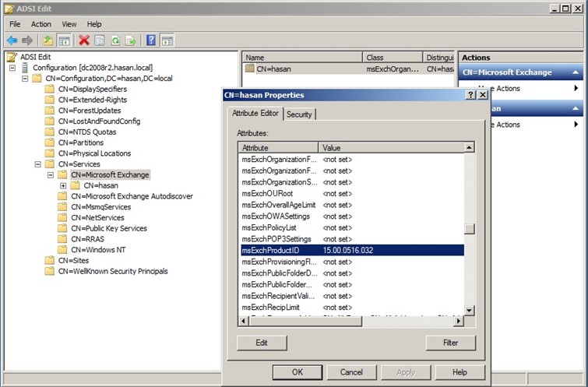Viewport: 588px width, 387px height.
Task: Collapse the CN=Configuration,DC=hasan,DC=local node
Action: click(25, 79)
